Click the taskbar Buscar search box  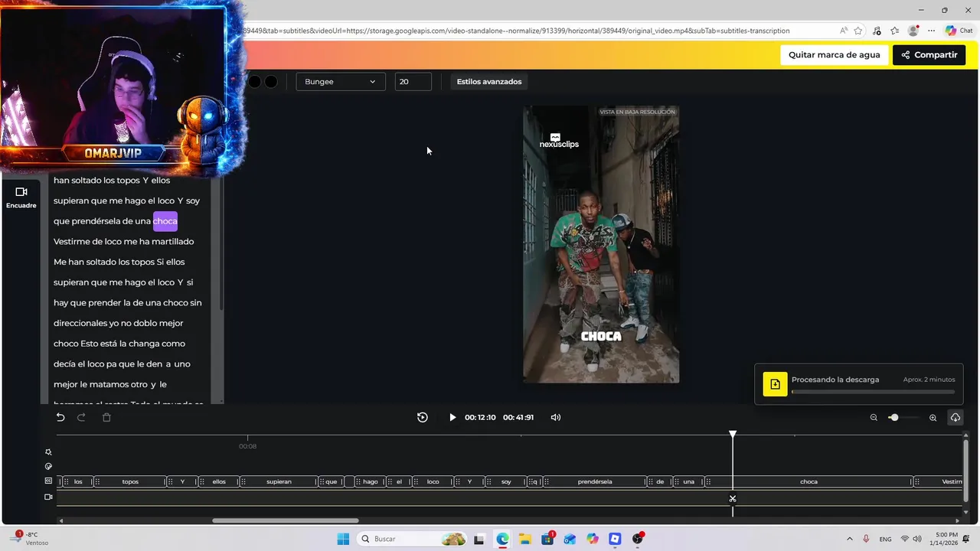coord(412,539)
